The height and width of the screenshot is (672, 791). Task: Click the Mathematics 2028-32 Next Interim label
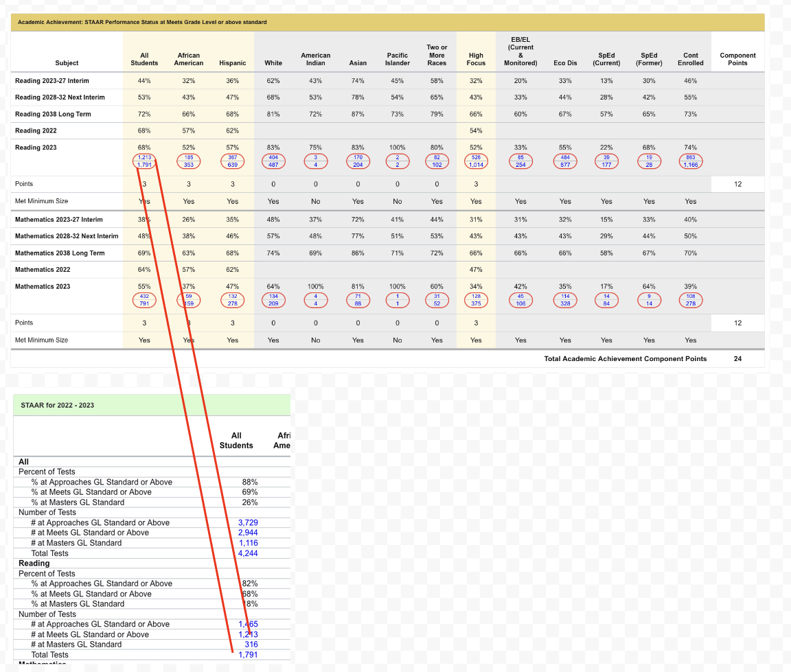coord(67,236)
